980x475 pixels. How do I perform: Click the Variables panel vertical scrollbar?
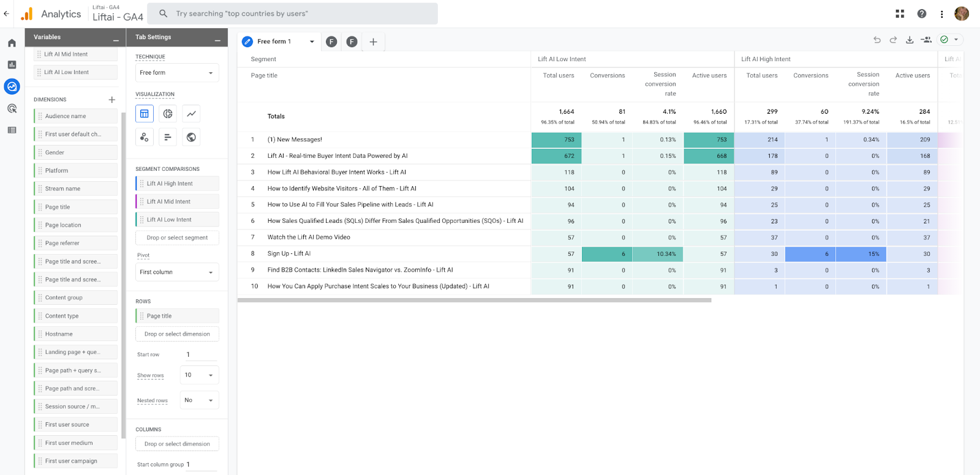coord(123,275)
